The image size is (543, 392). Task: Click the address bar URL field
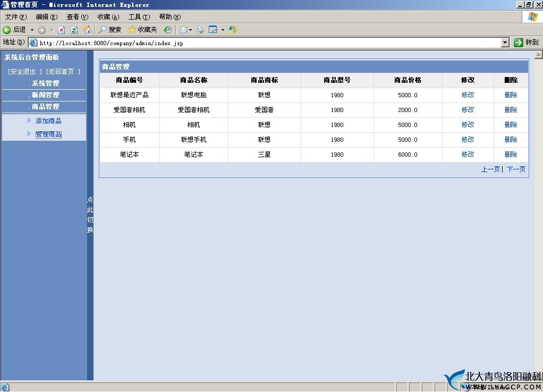coord(266,43)
